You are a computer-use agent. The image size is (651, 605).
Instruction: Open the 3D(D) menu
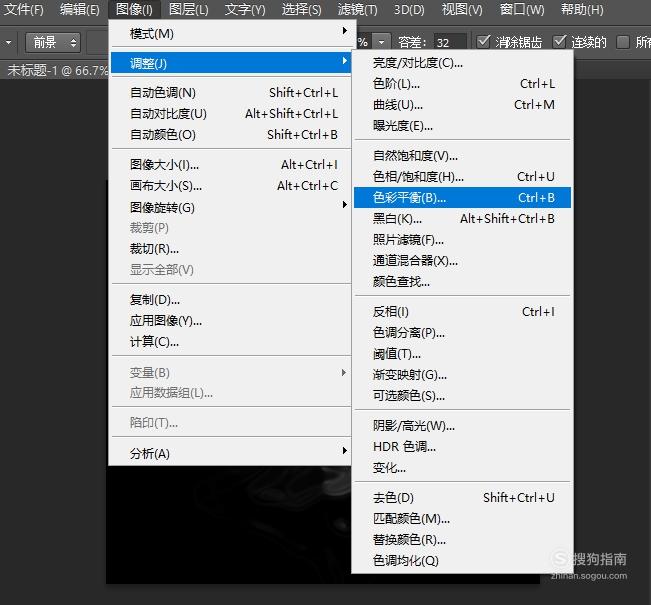point(409,9)
